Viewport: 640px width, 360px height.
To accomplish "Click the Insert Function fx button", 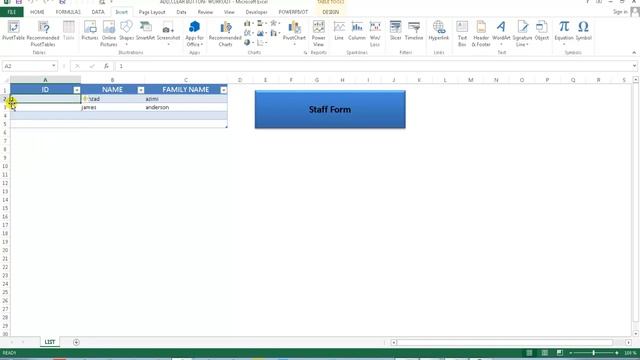I will pyautogui.click(x=106, y=66).
